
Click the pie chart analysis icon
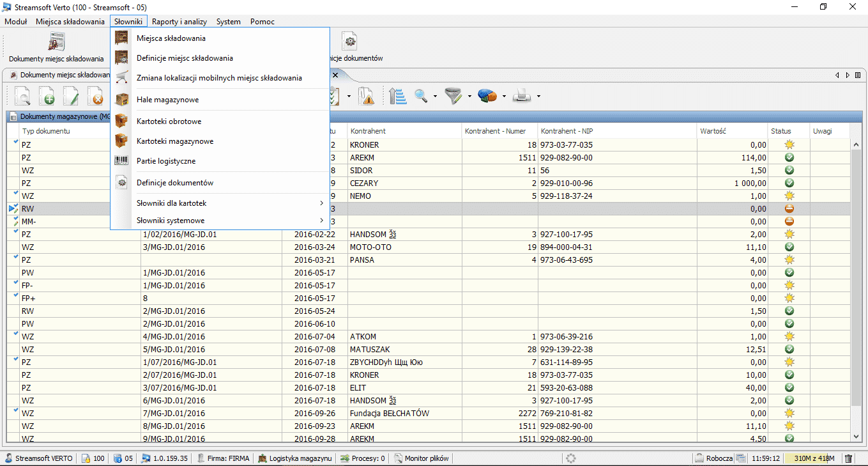(x=488, y=97)
